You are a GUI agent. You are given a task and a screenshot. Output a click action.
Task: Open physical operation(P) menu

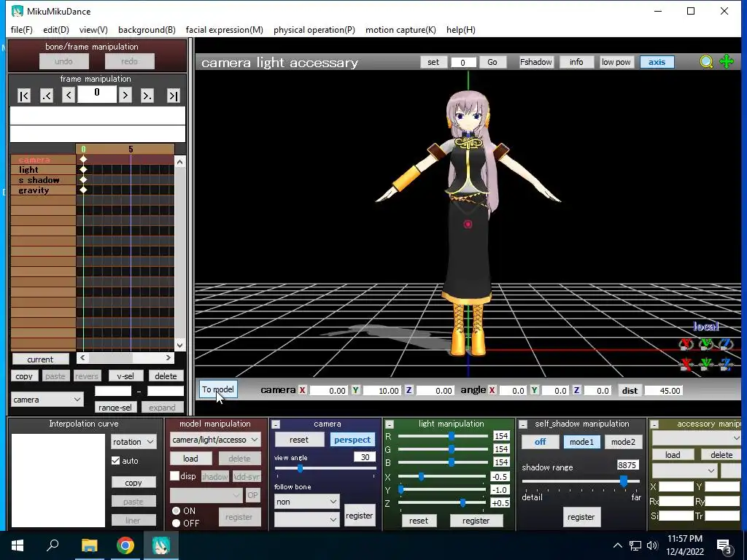pyautogui.click(x=314, y=29)
